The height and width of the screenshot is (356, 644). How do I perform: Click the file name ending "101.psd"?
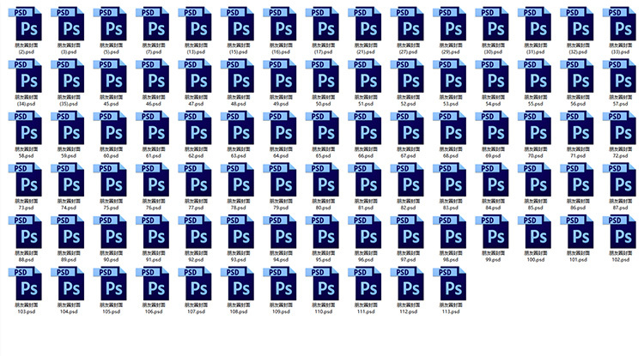[x=578, y=257]
